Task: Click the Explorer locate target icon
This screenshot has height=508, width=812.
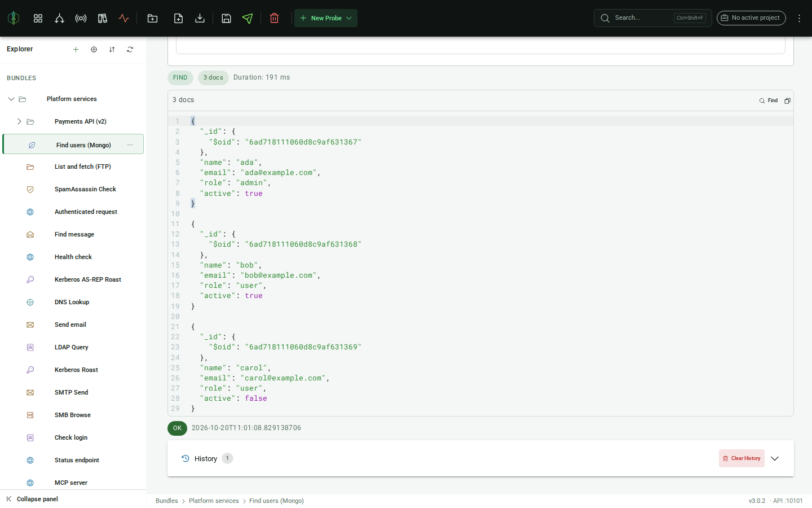Action: (94, 49)
